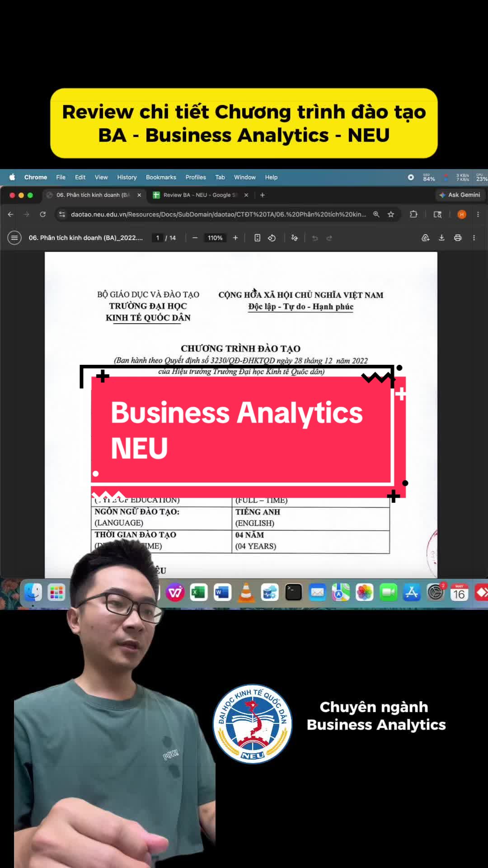Close the Phân tích kinh doanh tab

[139, 195]
